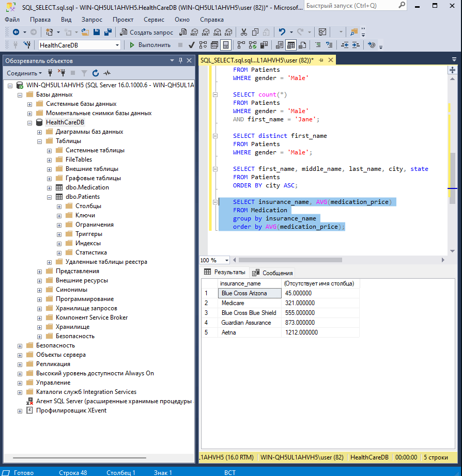This screenshot has height=476, width=462.
Task: Collapse the Таблицы folder
Action: pos(39,141)
